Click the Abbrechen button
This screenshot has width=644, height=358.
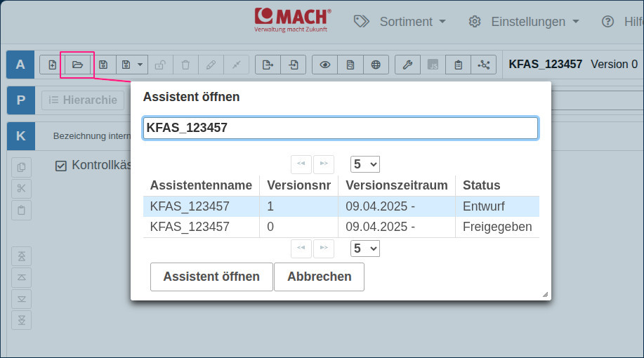(319, 277)
